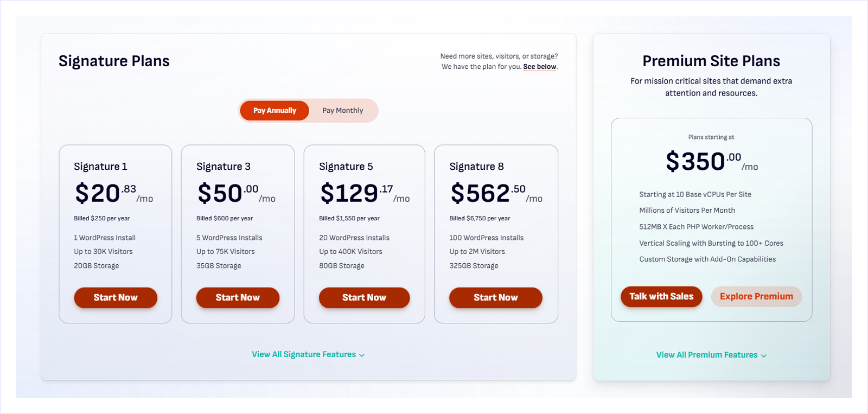Image resolution: width=868 pixels, height=414 pixels.
Task: Click the Signature Plans heading
Action: pos(114,61)
